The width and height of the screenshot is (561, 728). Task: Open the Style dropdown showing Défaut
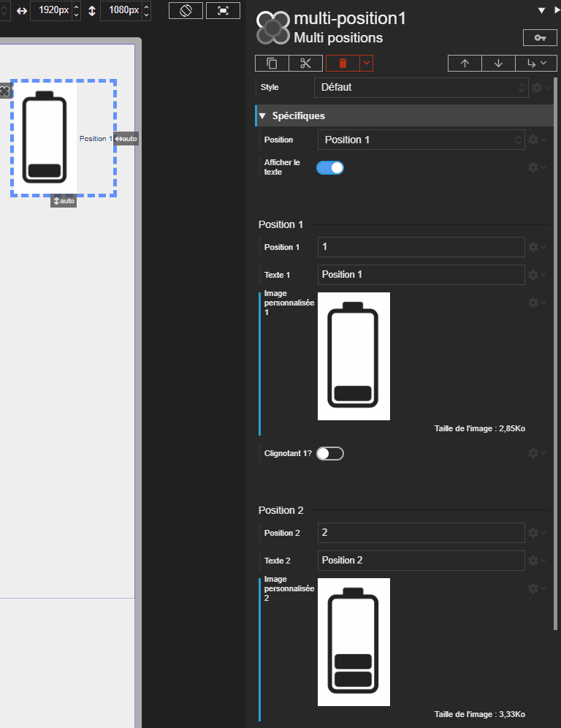pos(421,87)
